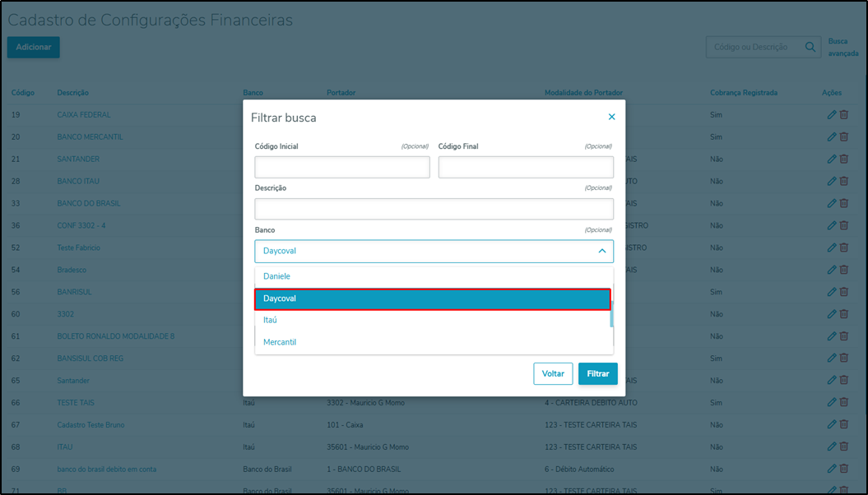The image size is (868, 495).
Task: Edit the CAIXA FEDERAL row
Action: pos(832,114)
